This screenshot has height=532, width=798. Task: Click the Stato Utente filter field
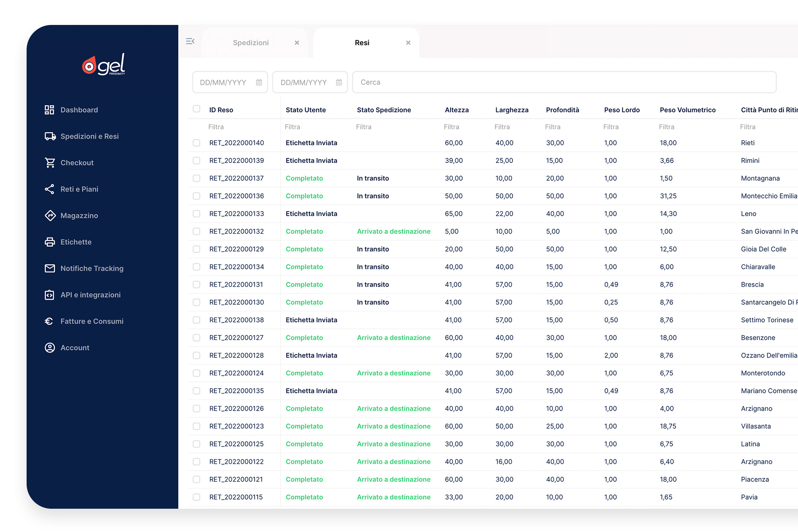click(x=314, y=127)
